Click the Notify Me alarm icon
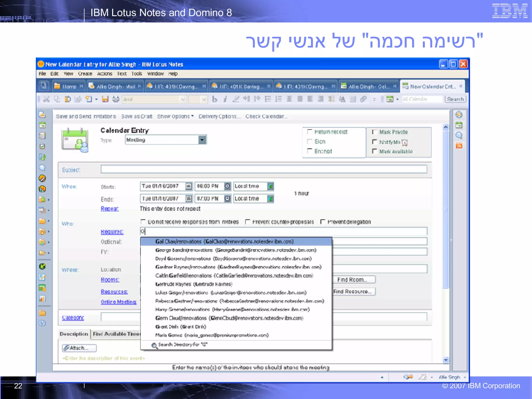 point(404,142)
